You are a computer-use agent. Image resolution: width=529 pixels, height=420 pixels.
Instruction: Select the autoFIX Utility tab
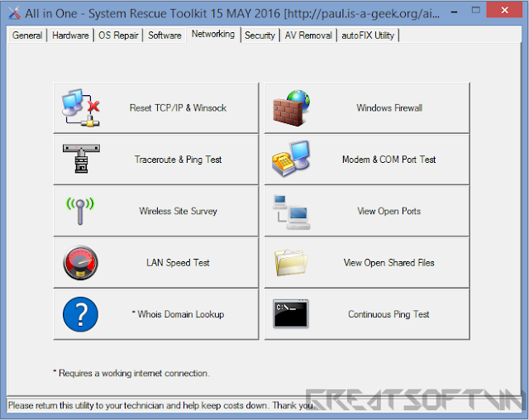point(368,35)
